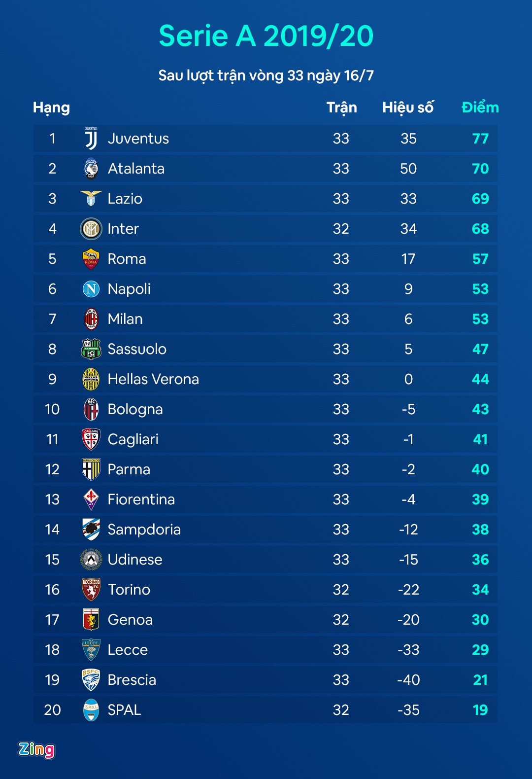Click the Inter club badge
This screenshot has height=779, width=532.
click(91, 229)
